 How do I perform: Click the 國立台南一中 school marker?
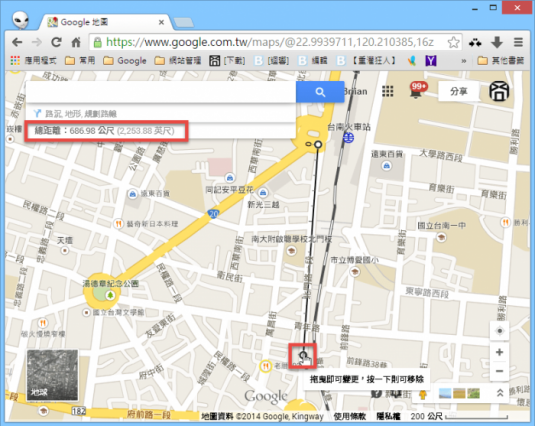tap(441, 237)
